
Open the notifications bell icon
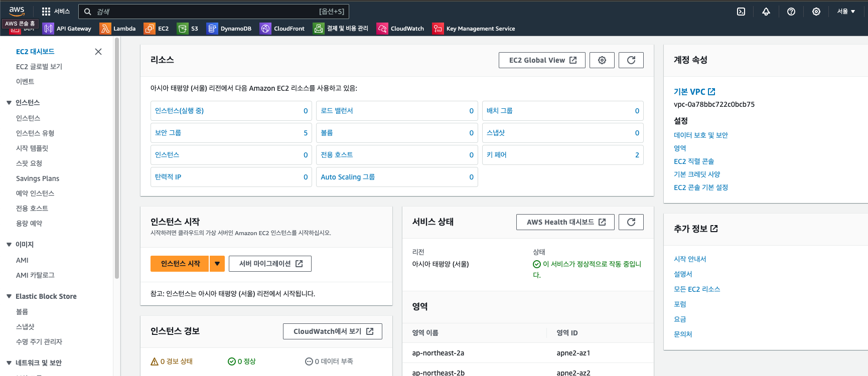click(766, 12)
